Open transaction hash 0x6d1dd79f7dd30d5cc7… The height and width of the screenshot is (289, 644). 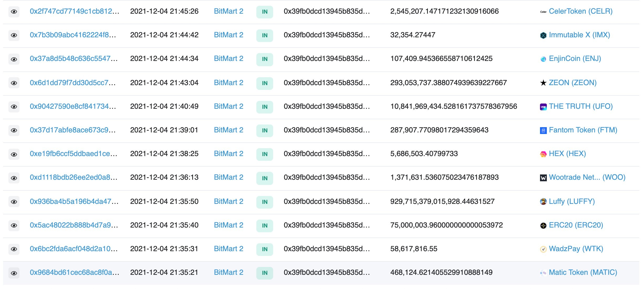coord(73,83)
